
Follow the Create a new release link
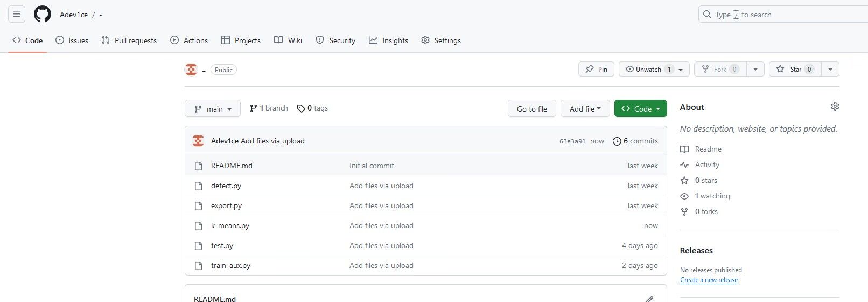(709, 280)
